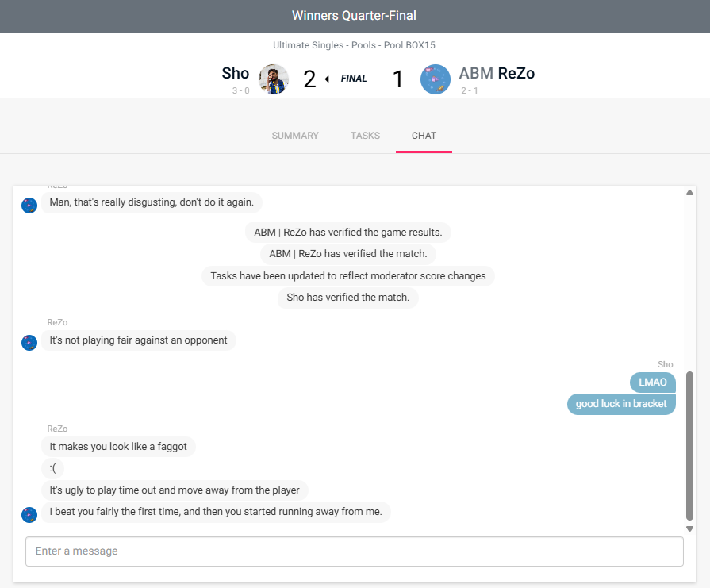Select the CHAT tab
710x588 pixels.
424,136
